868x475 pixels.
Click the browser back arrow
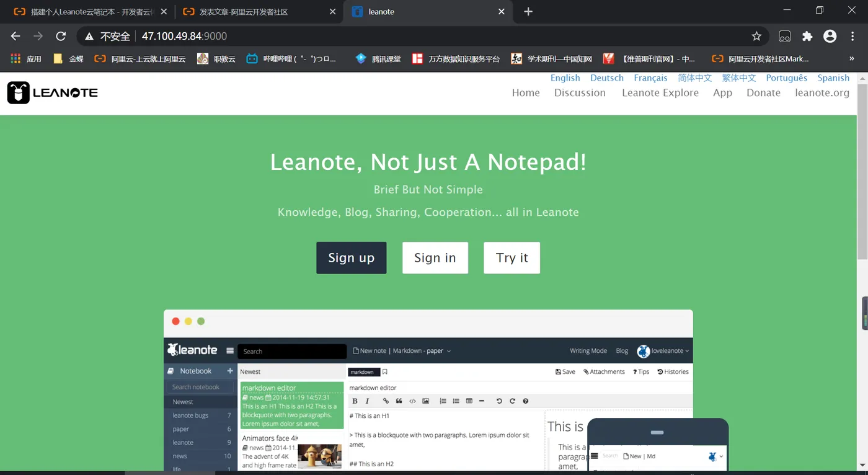(x=15, y=37)
